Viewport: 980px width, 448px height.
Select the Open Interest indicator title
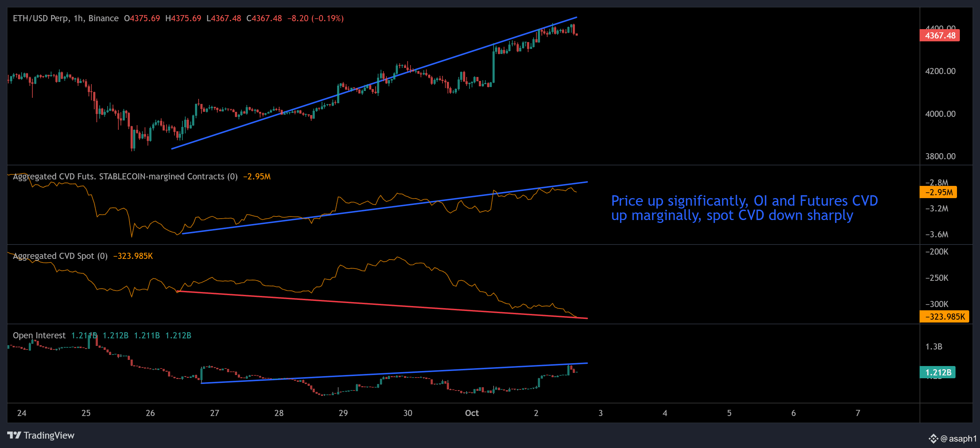click(39, 335)
